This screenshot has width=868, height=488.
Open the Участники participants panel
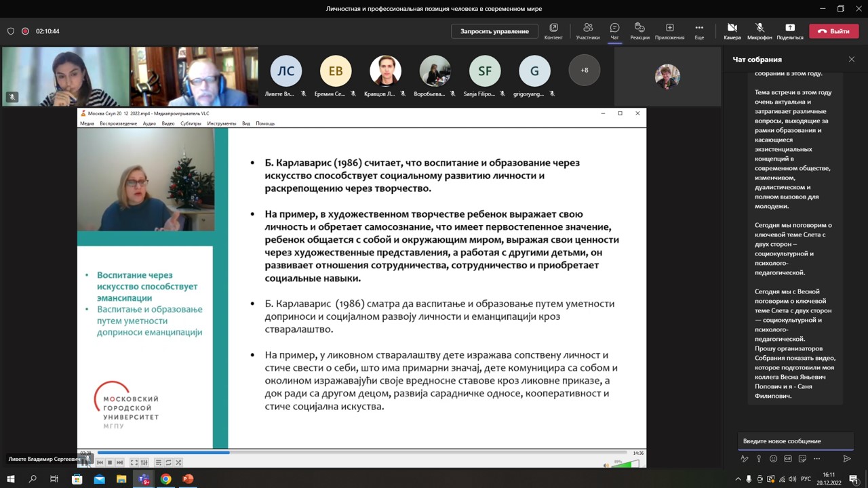point(587,30)
